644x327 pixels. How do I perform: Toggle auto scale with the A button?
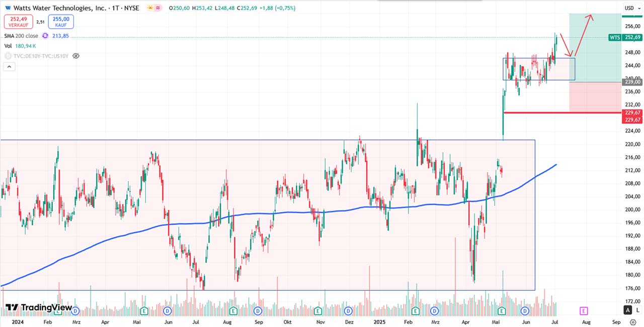[x=627, y=310]
